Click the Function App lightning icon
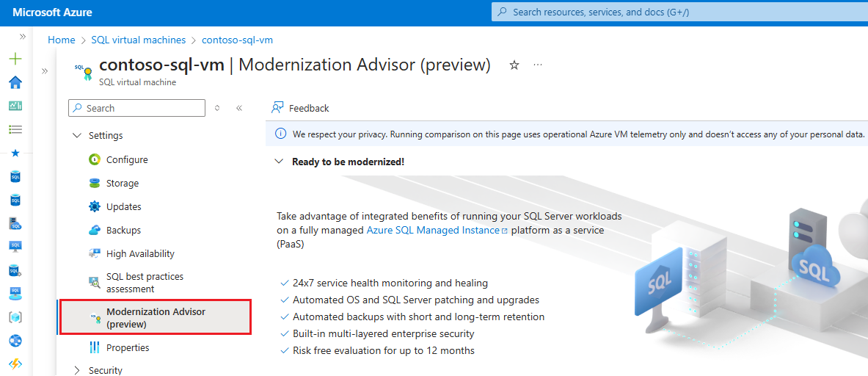The image size is (868, 376). [15, 364]
